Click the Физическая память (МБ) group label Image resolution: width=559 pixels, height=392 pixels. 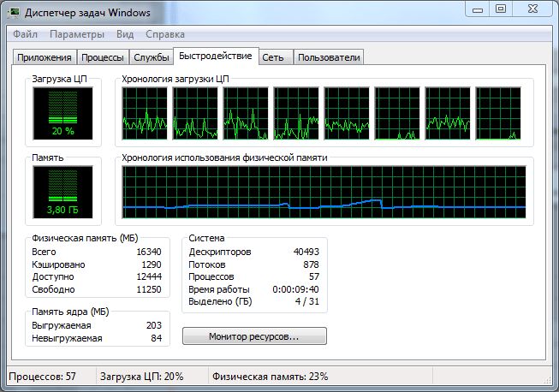point(86,238)
